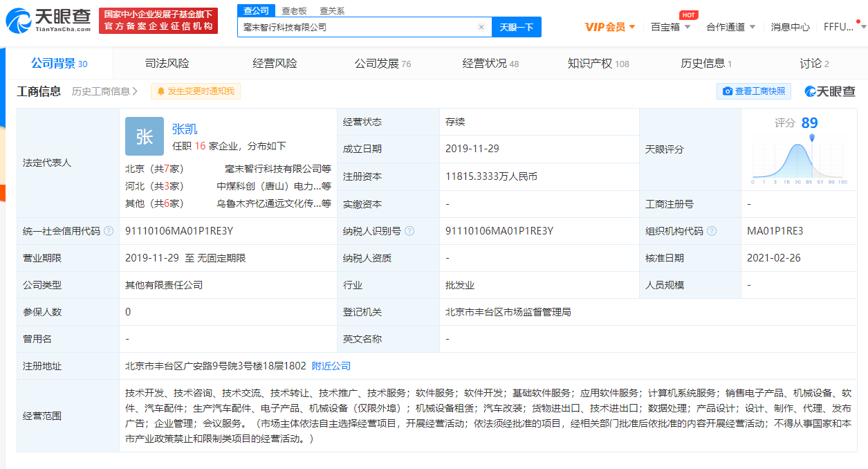Open 附近公司 nearby companies link

pyautogui.click(x=331, y=366)
